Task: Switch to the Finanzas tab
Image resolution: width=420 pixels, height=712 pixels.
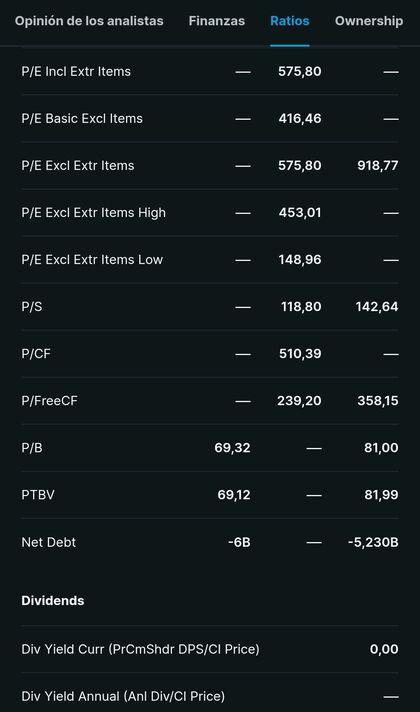Action: (217, 21)
